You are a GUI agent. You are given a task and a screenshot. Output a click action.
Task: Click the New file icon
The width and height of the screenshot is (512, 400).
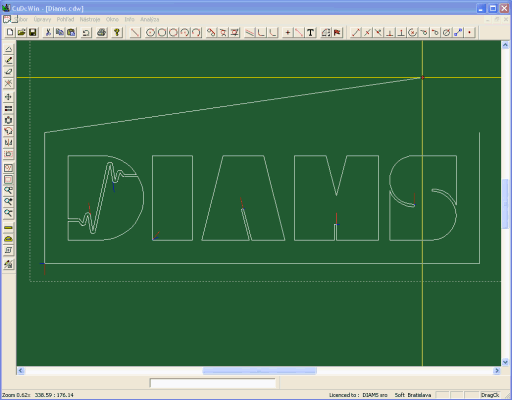10,32
